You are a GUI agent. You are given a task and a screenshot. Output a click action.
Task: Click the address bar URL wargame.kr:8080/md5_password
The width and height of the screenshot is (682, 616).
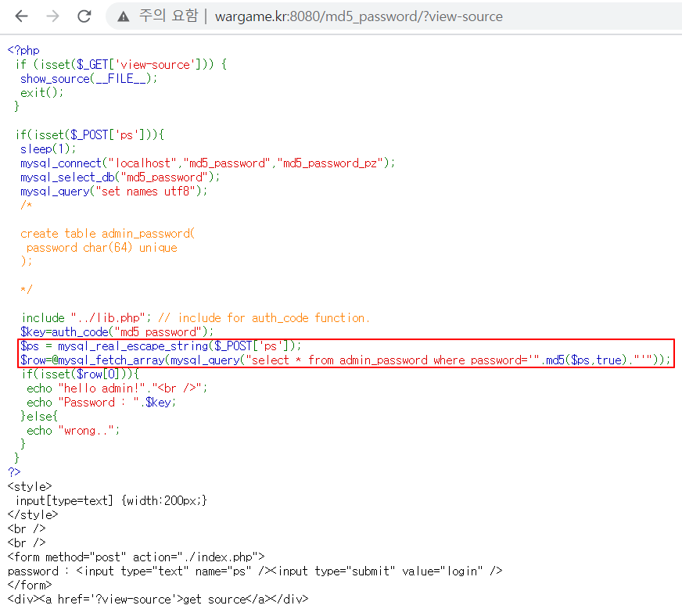[359, 16]
